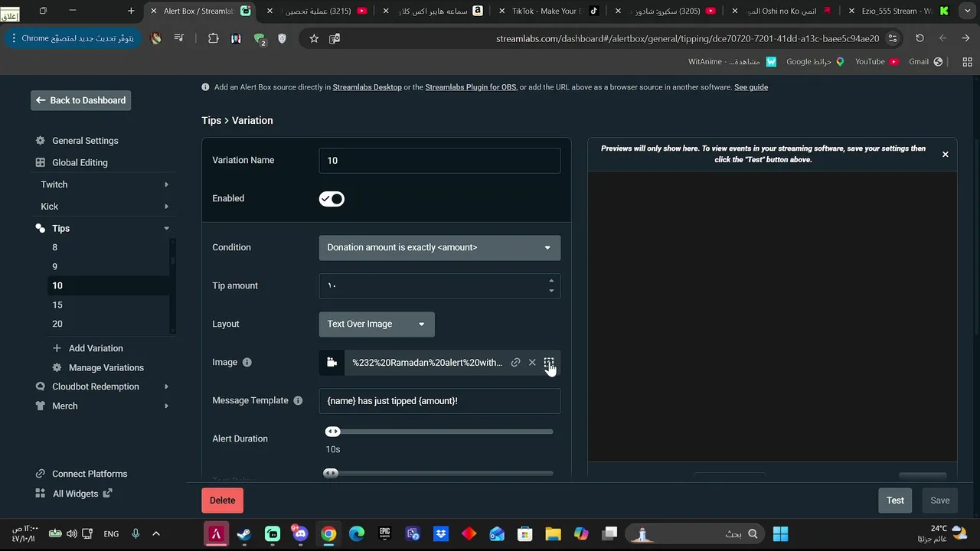This screenshot has width=980, height=551.
Task: Click the gear icon beside Manage Variations
Action: [x=57, y=367]
